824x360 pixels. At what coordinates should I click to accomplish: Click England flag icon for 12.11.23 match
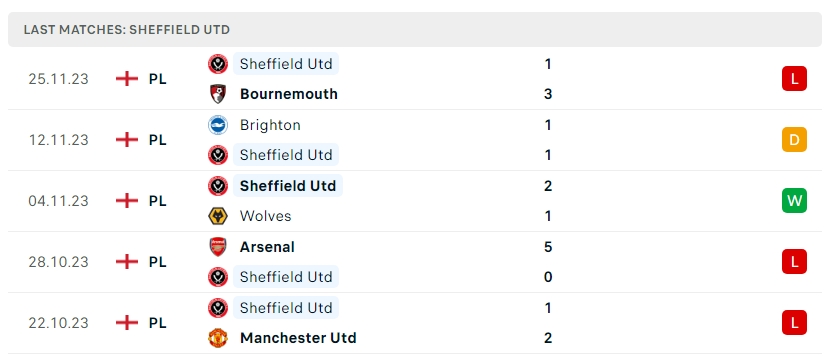pos(127,140)
